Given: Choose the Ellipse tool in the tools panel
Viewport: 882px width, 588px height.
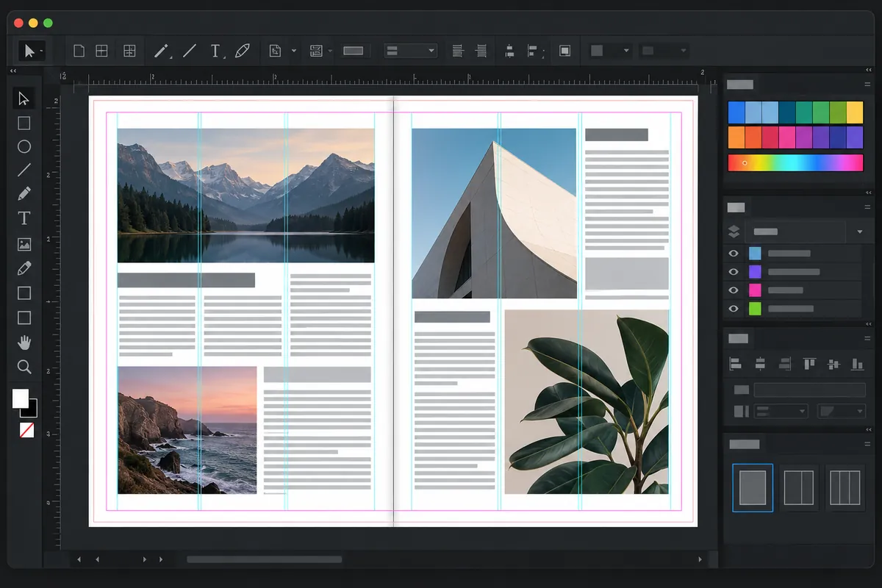Looking at the screenshot, I should [x=24, y=146].
